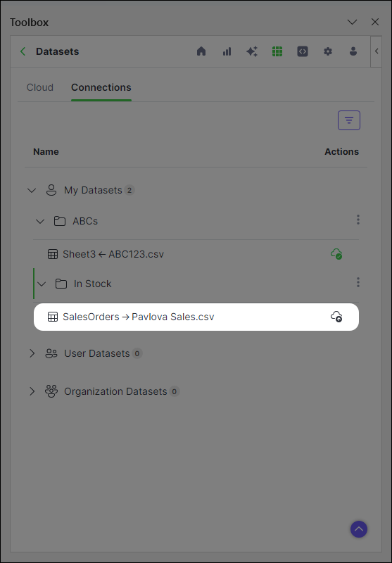
Task: Switch to the Cloud tab
Action: tap(40, 87)
